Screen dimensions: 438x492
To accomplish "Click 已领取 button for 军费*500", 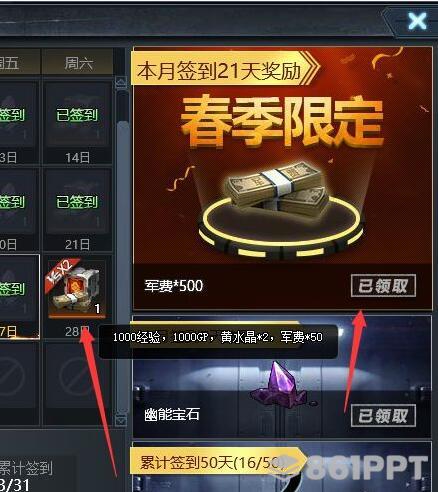I will pos(383,286).
